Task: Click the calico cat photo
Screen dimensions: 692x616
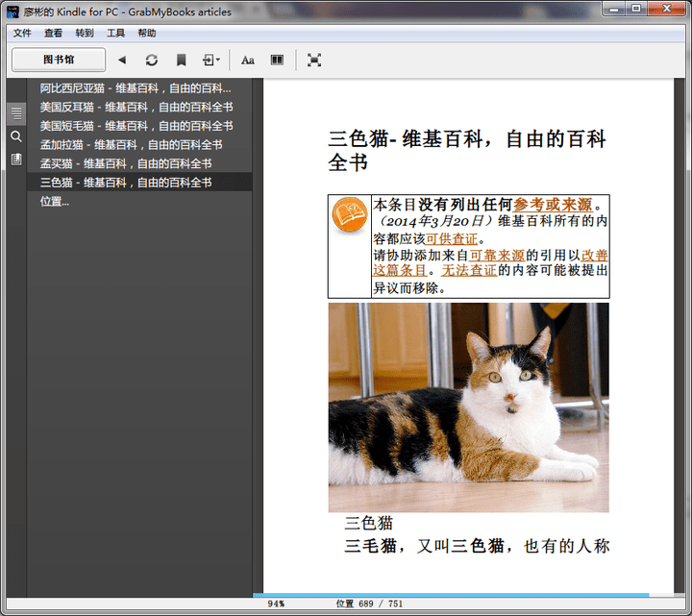Action: [469, 407]
